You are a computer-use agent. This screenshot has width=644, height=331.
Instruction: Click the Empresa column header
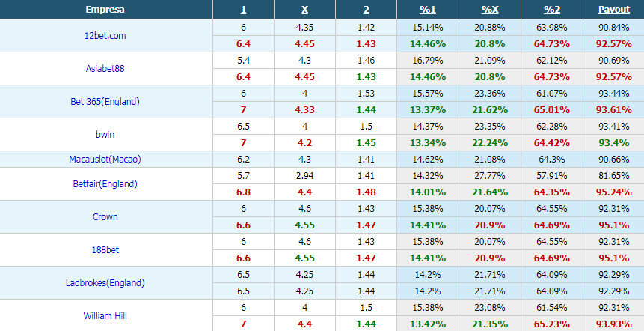[x=105, y=10]
